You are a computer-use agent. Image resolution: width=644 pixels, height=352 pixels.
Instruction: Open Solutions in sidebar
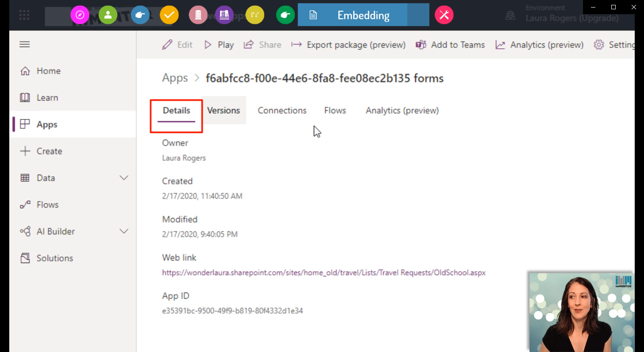click(73, 258)
